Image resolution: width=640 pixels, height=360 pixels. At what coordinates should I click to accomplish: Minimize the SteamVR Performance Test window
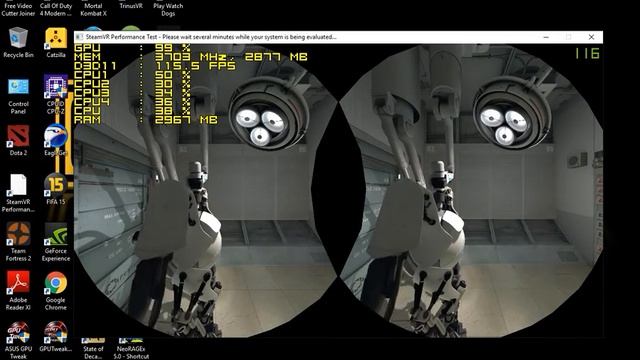pyautogui.click(x=546, y=37)
